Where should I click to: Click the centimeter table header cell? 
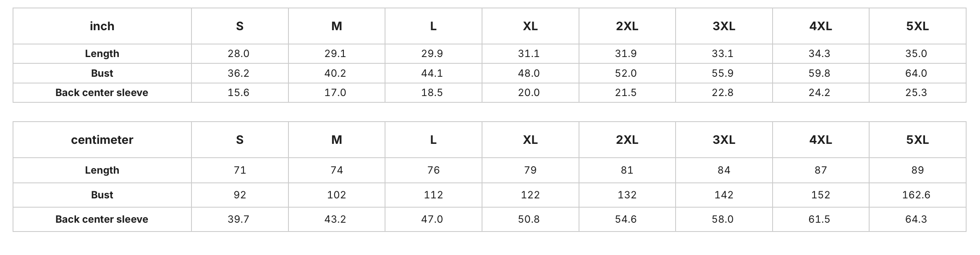102,140
